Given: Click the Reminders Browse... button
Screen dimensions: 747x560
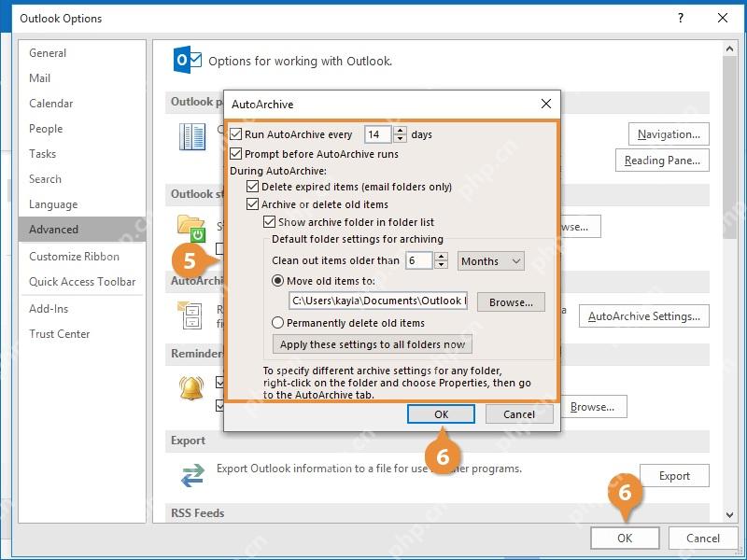Looking at the screenshot, I should pos(593,407).
